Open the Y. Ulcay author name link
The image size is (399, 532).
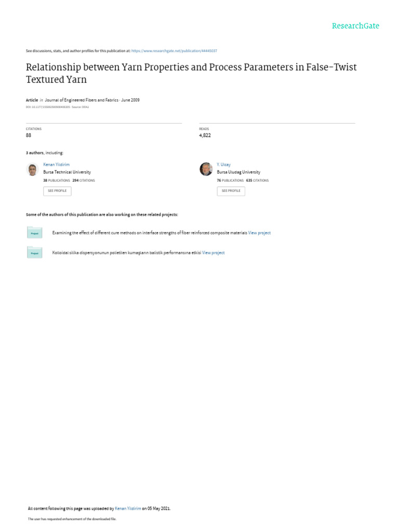tap(223, 164)
